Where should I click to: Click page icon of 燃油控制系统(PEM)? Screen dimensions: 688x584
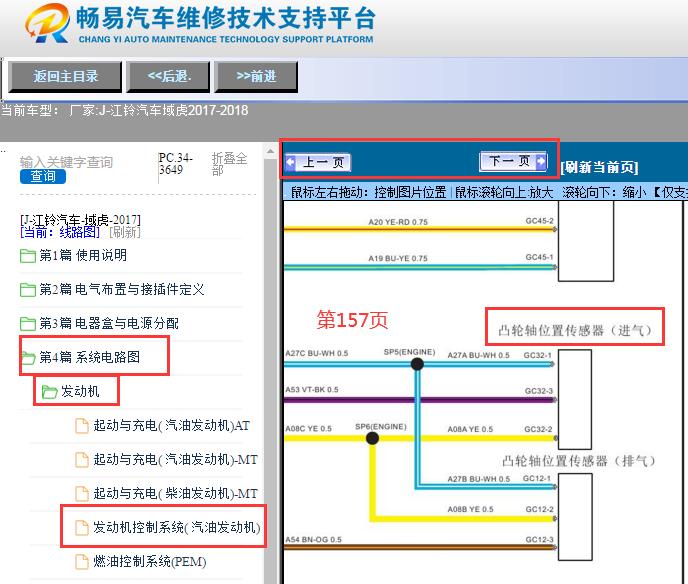point(82,562)
